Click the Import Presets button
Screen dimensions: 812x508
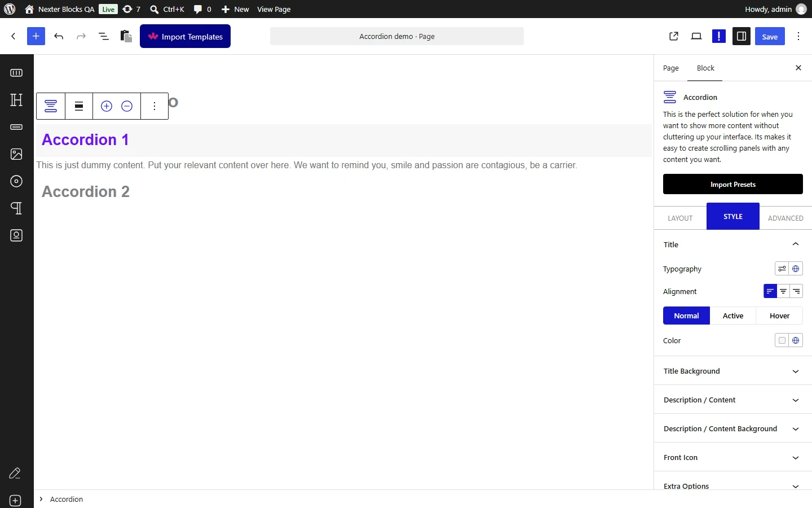coord(733,184)
